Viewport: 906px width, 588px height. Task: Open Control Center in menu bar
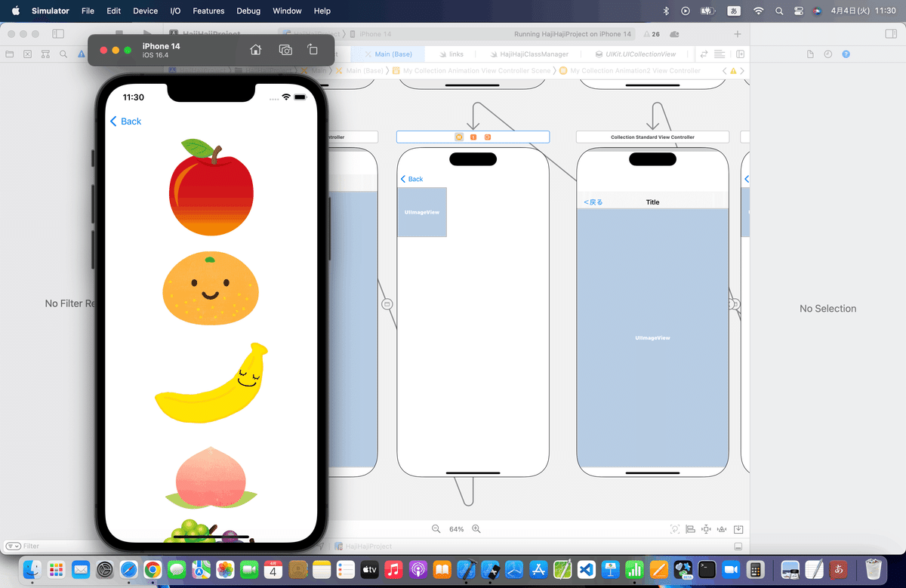coord(799,11)
